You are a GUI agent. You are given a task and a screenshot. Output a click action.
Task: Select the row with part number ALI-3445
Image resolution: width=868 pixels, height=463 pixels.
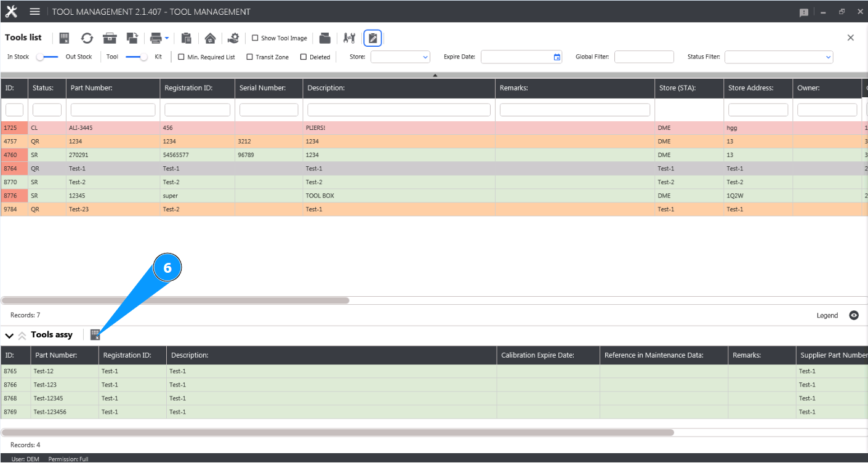(x=434, y=128)
